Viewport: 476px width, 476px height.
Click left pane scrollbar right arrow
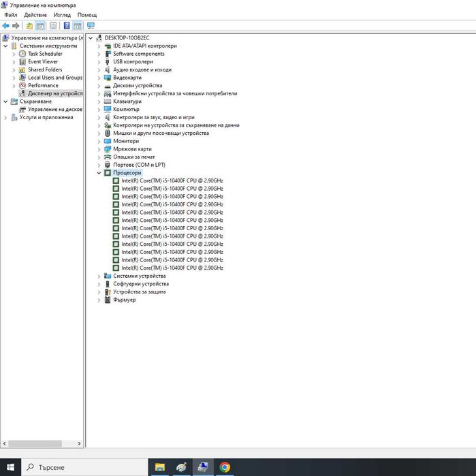(79, 443)
